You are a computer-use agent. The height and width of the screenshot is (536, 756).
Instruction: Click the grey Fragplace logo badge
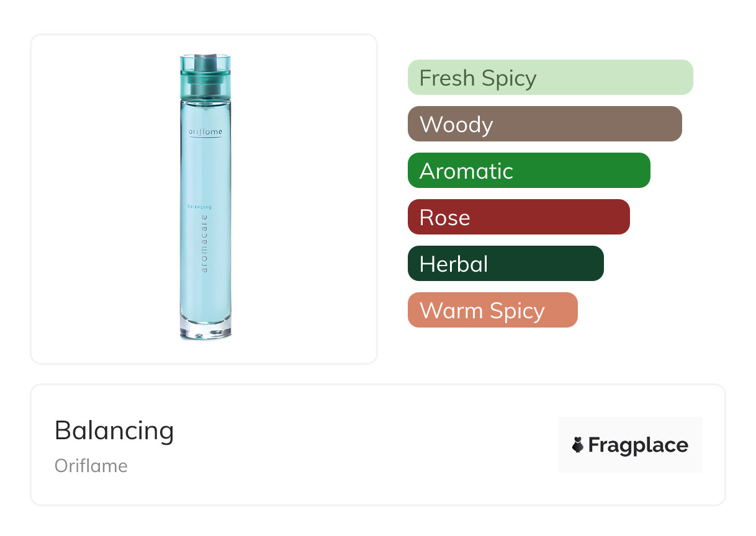point(629,428)
